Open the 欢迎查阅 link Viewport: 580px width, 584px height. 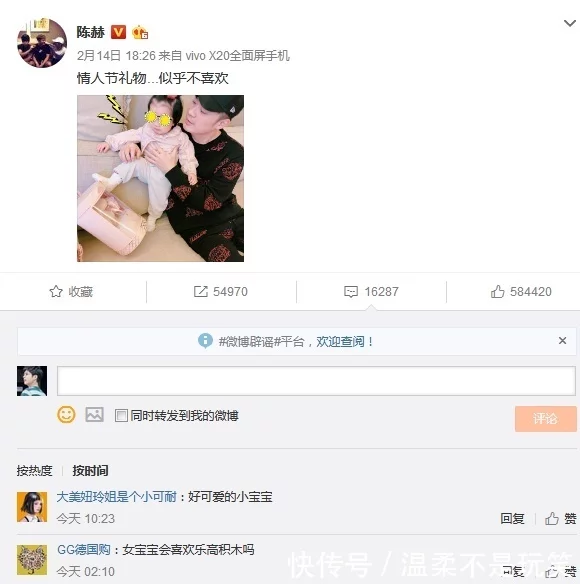[345, 341]
